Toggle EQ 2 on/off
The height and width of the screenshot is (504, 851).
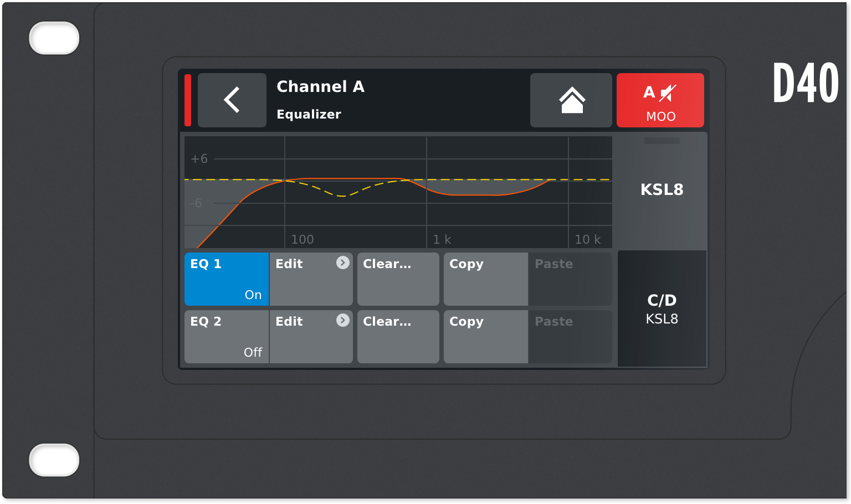[x=227, y=337]
